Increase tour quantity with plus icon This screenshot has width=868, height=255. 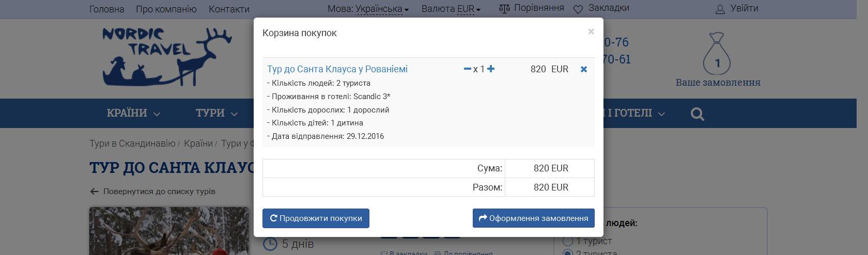[491, 69]
